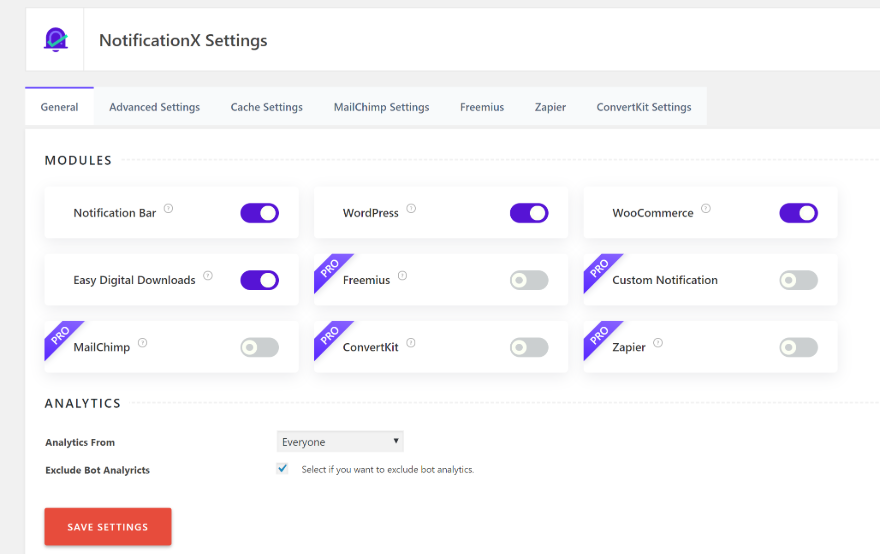This screenshot has height=554, width=880.
Task: Open help icon next to WordPress module
Action: click(x=411, y=209)
